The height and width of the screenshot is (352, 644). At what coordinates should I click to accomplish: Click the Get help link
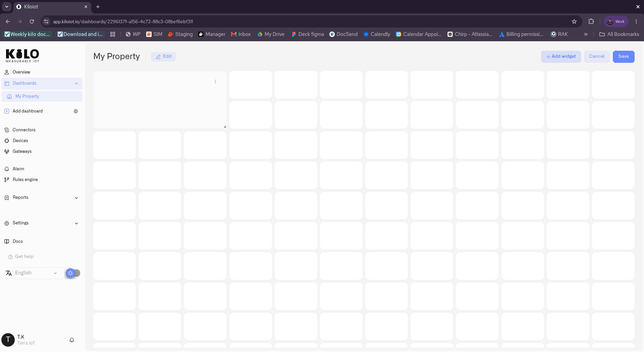[x=21, y=257]
